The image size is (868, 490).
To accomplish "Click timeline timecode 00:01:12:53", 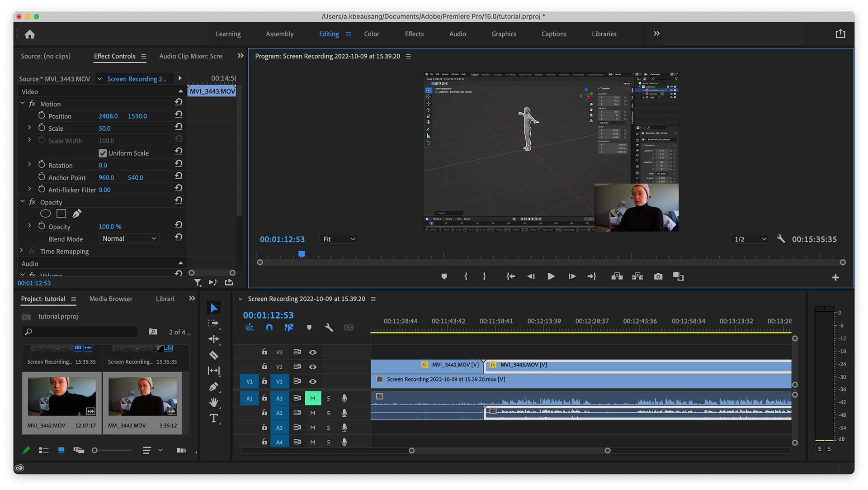I will (268, 315).
